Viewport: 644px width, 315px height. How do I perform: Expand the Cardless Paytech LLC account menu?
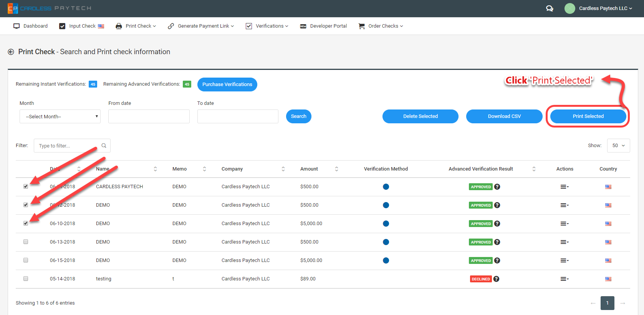[x=605, y=8]
